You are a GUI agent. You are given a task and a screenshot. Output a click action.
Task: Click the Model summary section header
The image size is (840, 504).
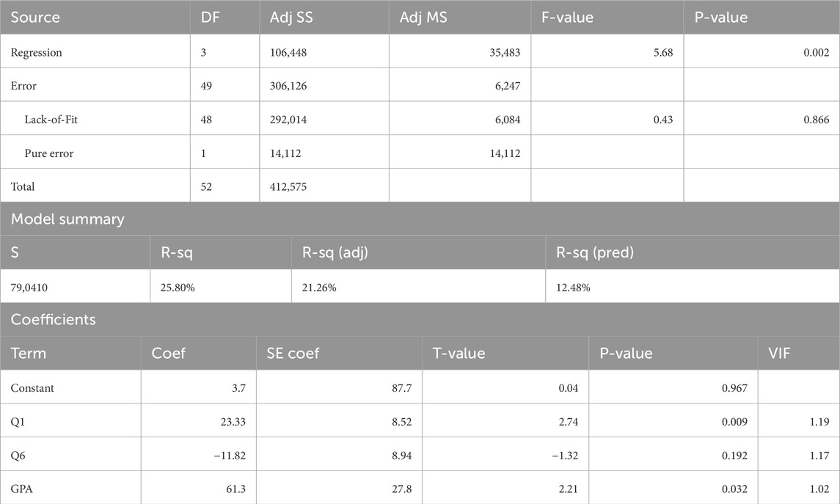tap(67, 219)
